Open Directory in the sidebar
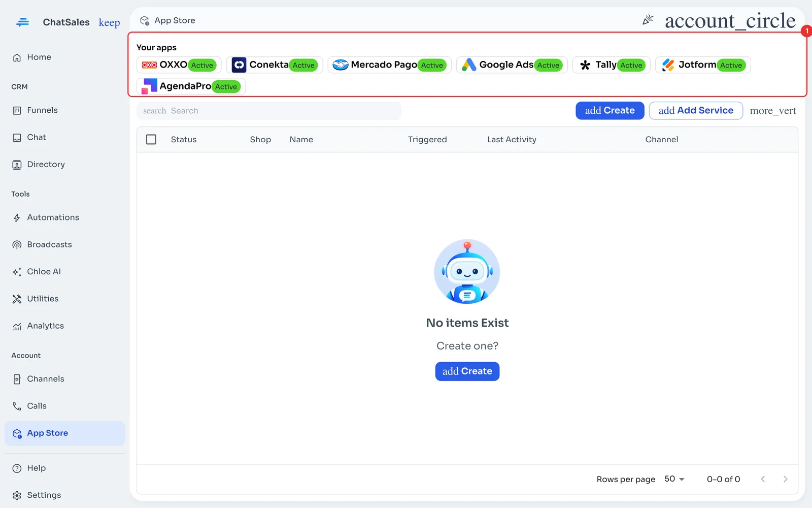The image size is (812, 508). (64, 165)
